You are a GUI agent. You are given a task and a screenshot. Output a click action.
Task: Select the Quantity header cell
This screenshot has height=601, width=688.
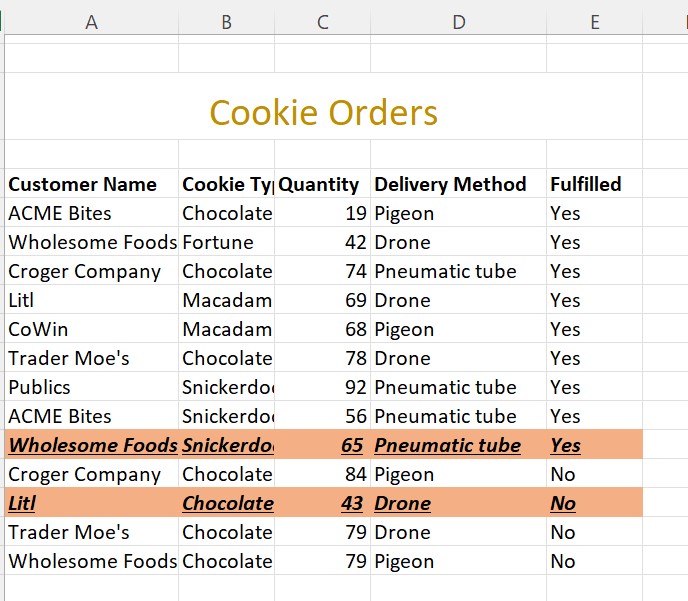[319, 184]
